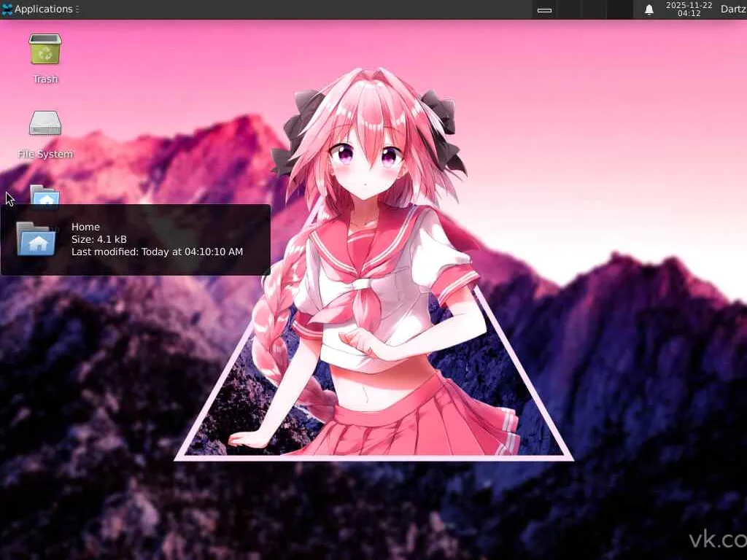Open the notification bell in the panel

coord(649,9)
